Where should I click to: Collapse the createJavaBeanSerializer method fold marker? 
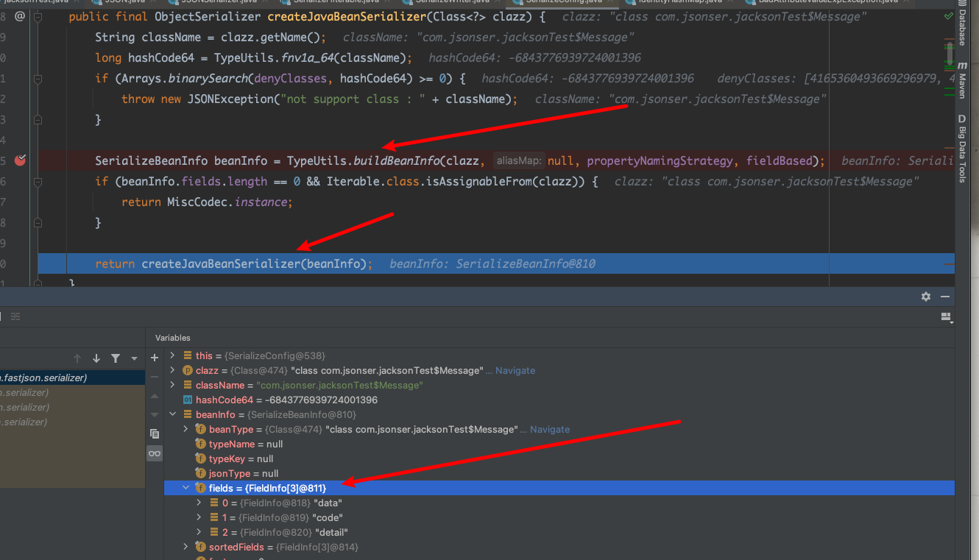(x=38, y=16)
